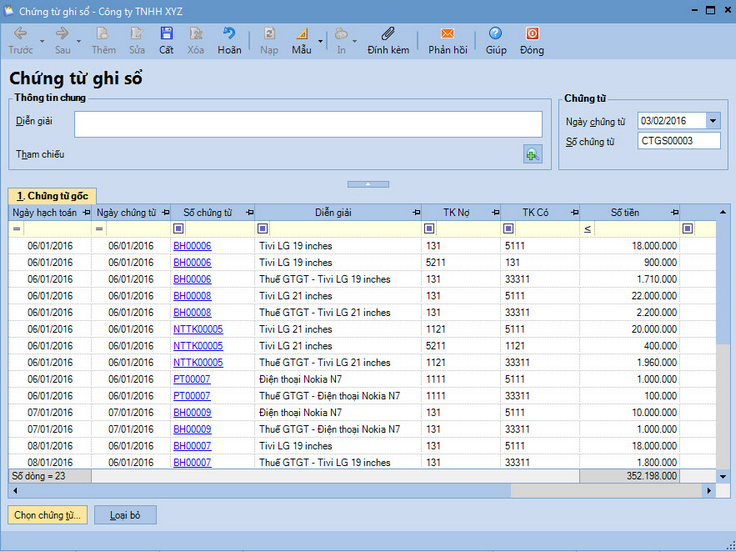
Task: Save with the Cất disk icon
Action: (x=166, y=33)
